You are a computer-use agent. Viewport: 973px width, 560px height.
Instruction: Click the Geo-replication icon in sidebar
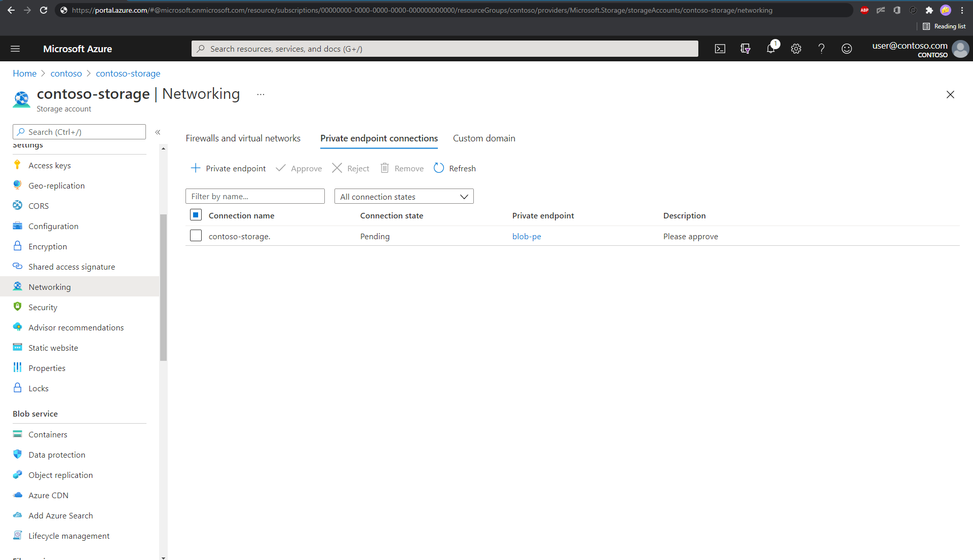tap(17, 185)
